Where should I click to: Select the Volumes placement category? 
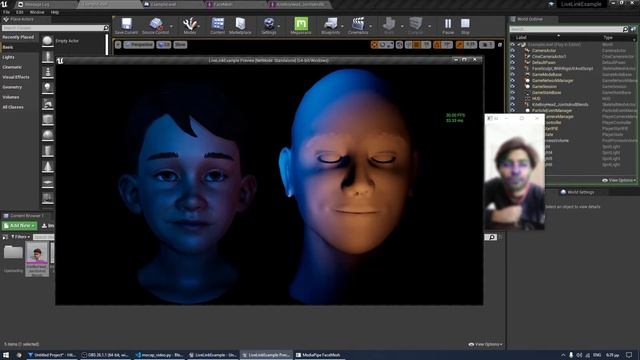click(x=11, y=97)
